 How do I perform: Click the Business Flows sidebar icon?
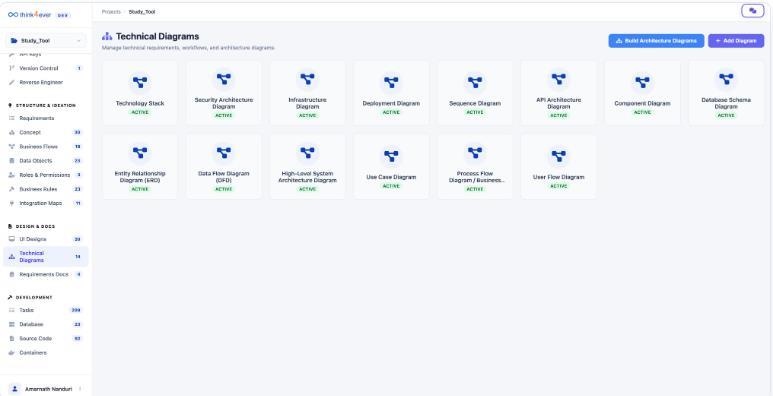pyautogui.click(x=12, y=146)
